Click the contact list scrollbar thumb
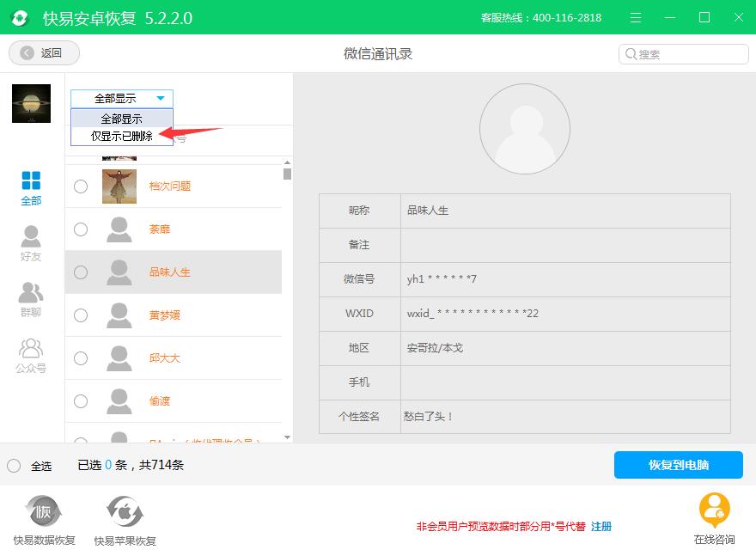The image size is (756, 550). [x=287, y=174]
